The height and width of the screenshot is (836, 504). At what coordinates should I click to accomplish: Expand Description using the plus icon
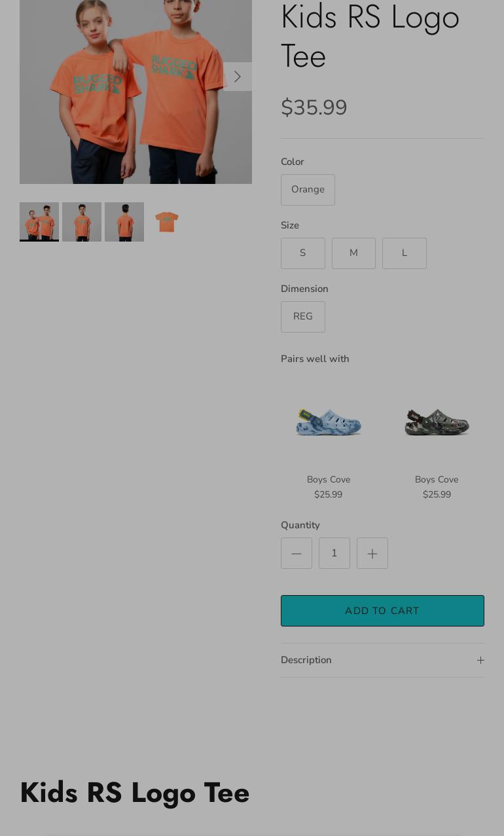480,660
